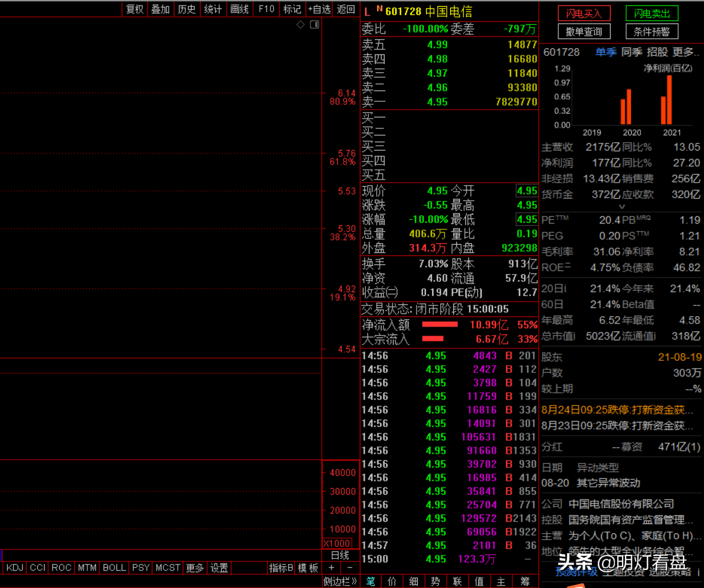
Task: Click 返回 to go back
Action: (x=346, y=9)
